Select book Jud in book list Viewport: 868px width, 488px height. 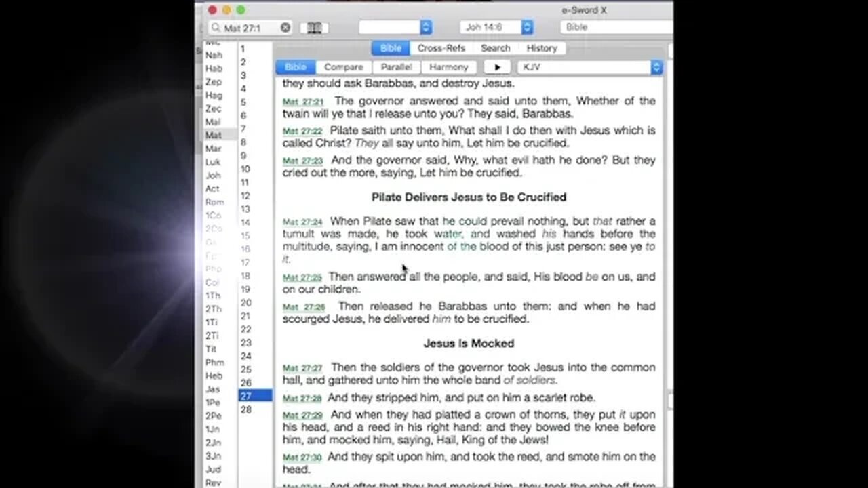point(213,469)
